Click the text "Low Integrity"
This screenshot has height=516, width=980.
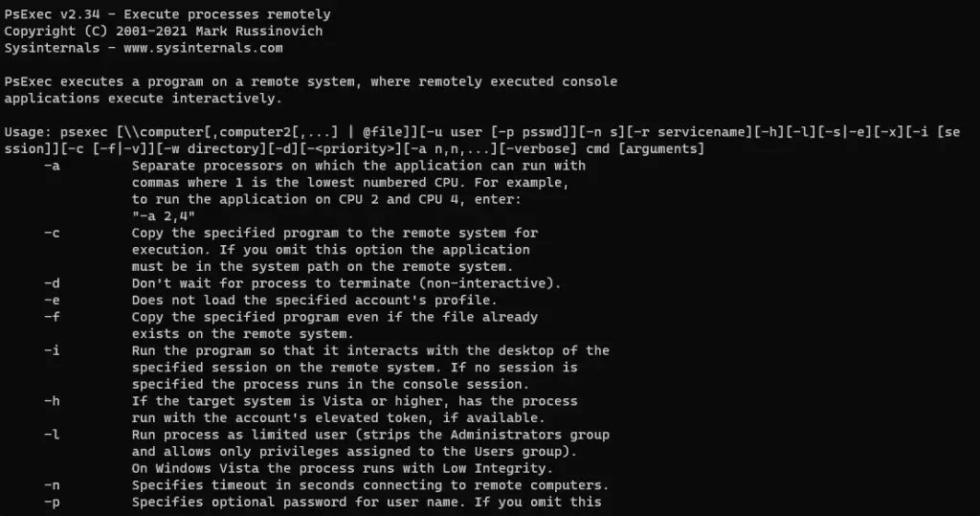click(494, 468)
